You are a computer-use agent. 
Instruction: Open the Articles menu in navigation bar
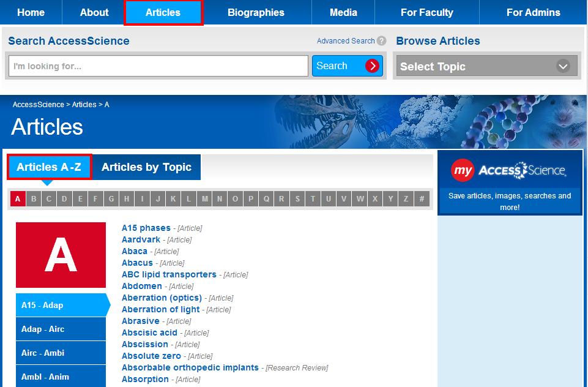pyautogui.click(x=163, y=12)
